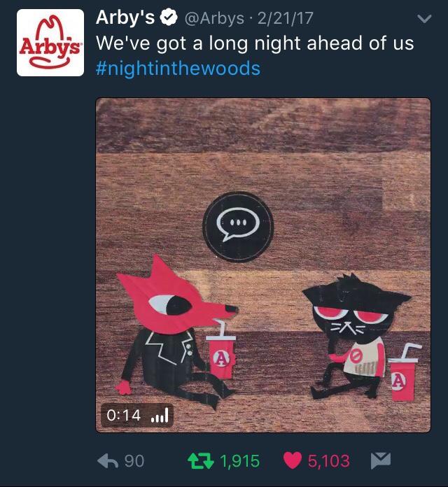Viewport: 448px width, 487px height.
Task: Click the tweet text about long night
Action: click(255, 43)
